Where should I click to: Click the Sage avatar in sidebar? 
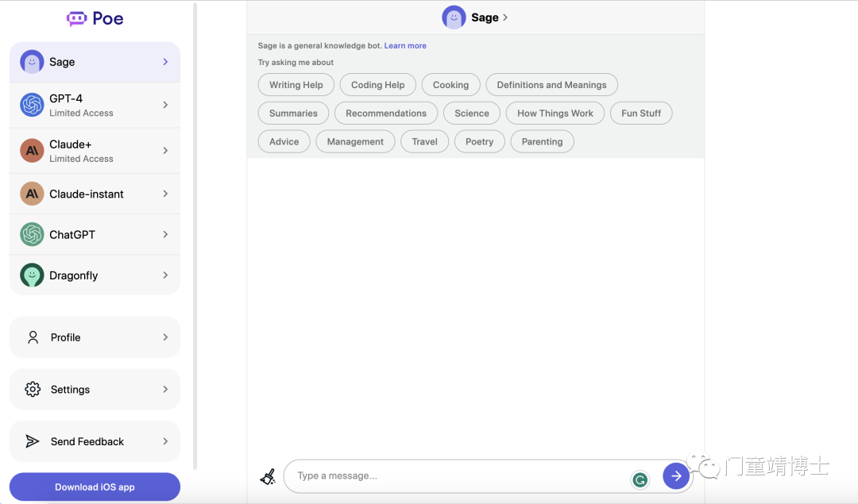[32, 62]
